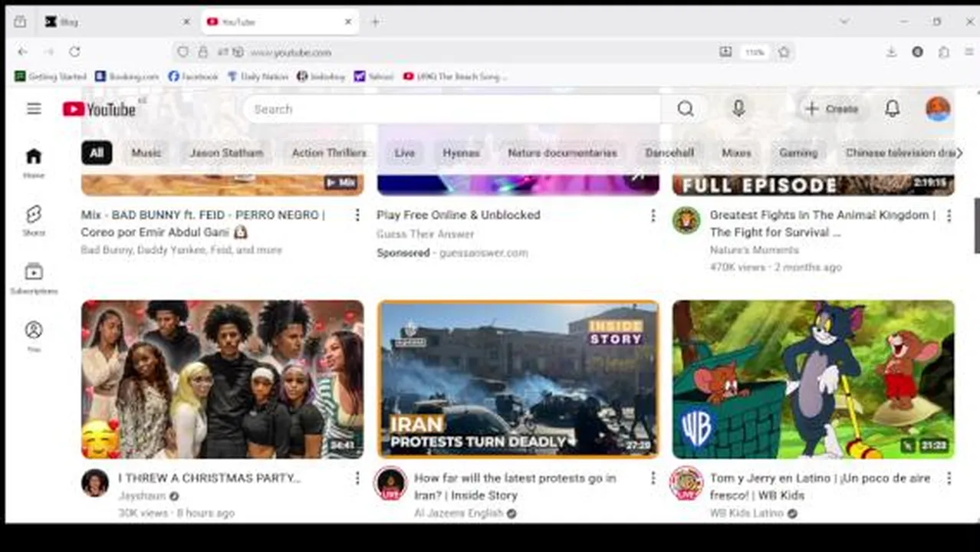The width and height of the screenshot is (980, 552).
Task: Open I Threw A Christmas Party title
Action: click(x=209, y=478)
